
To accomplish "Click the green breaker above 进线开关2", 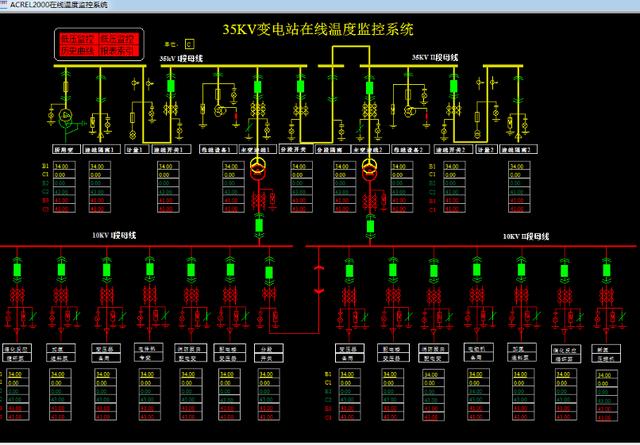I will [453, 86].
